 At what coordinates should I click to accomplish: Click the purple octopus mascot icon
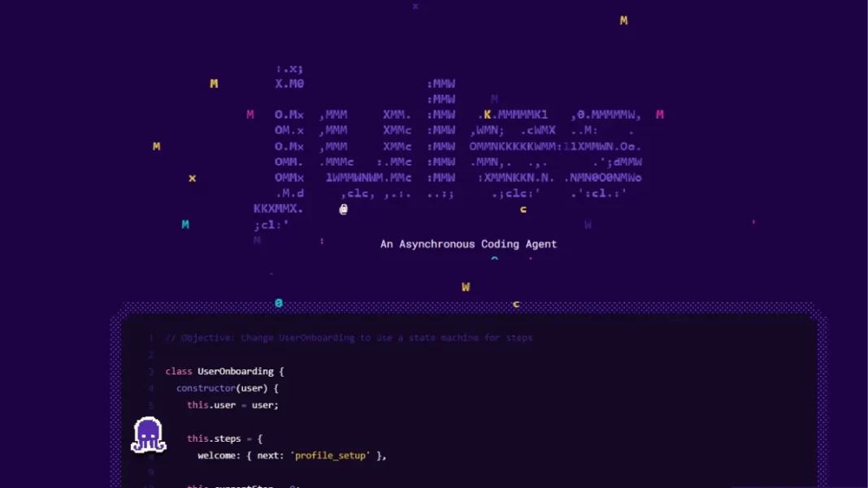(x=147, y=434)
